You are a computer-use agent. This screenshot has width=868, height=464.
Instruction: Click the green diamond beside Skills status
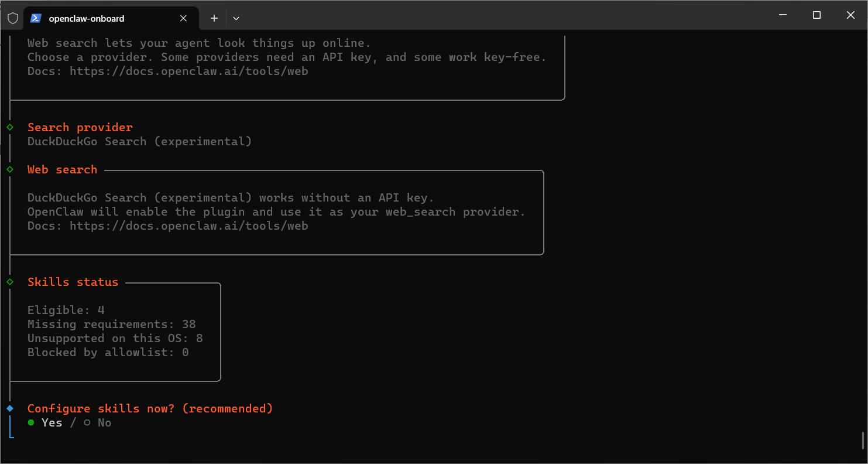click(x=10, y=282)
